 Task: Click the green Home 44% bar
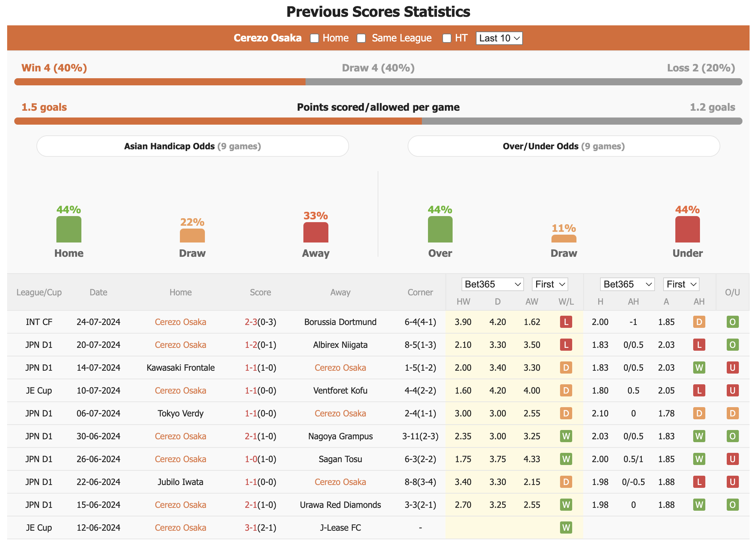tap(69, 229)
